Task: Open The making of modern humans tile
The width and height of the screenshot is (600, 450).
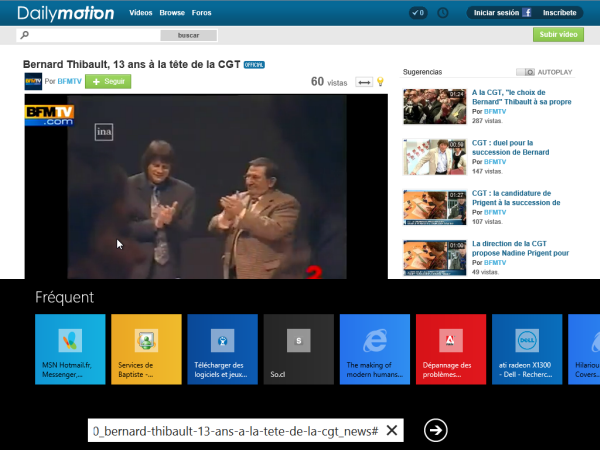Action: click(375, 349)
